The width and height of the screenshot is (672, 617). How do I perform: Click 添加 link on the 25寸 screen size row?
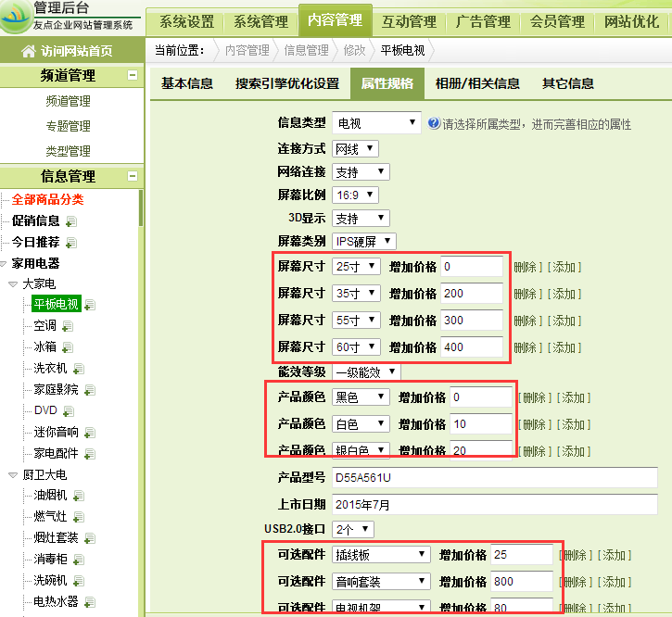[x=565, y=267]
